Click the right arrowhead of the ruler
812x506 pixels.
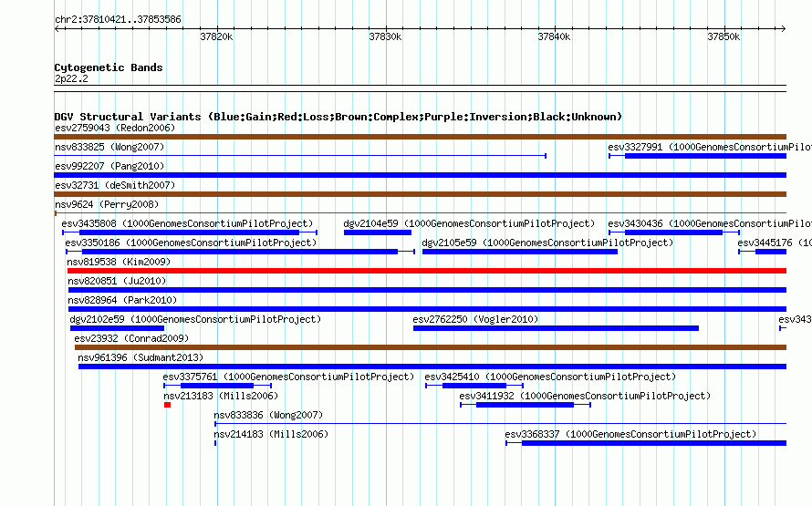[784, 28]
